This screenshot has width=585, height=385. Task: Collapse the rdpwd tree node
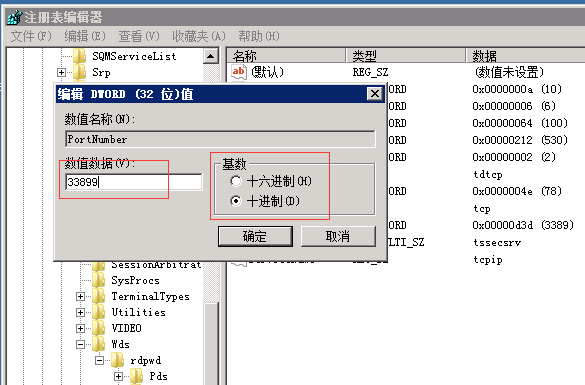pyautogui.click(x=100, y=360)
